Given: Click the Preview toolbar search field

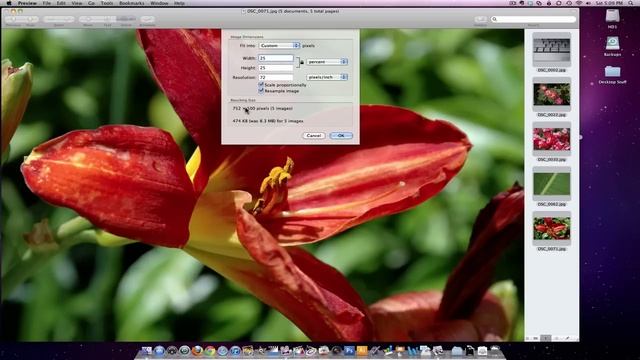Looking at the screenshot, I should tap(533, 19).
